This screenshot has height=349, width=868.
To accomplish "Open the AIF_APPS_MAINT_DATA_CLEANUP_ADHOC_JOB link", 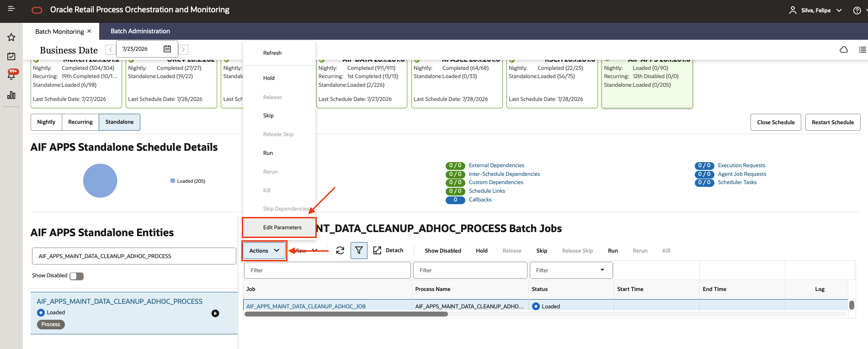I will (306, 307).
